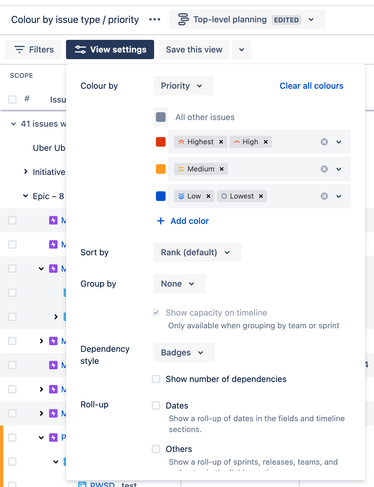Expand the Dependency style Badges dropdown

(184, 352)
